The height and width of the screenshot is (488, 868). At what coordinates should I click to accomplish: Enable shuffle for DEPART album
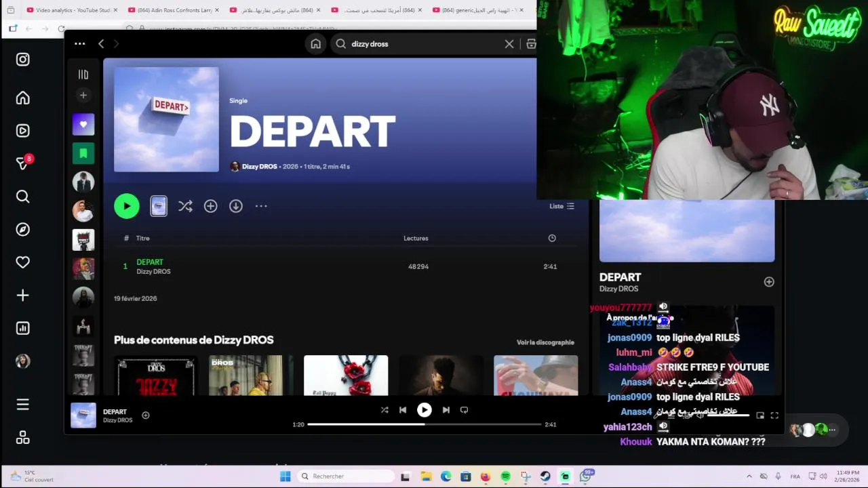pos(185,206)
